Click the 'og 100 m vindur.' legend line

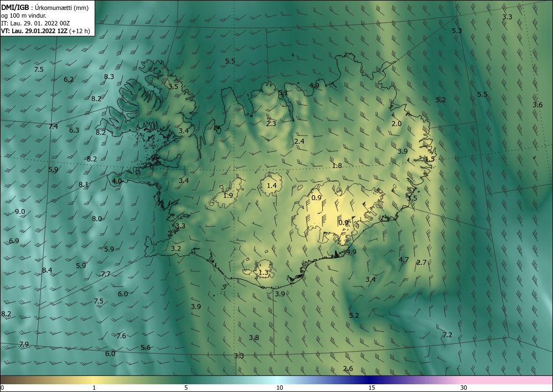click(24, 15)
